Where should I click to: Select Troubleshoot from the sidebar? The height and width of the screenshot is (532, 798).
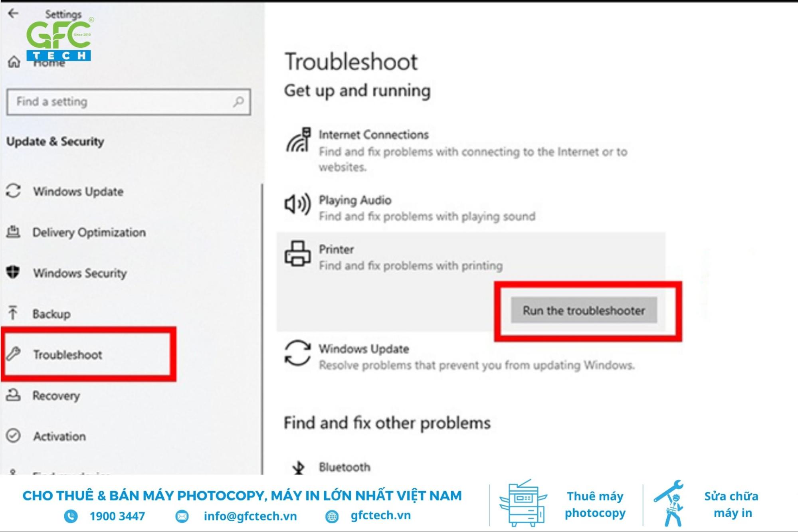tap(67, 354)
